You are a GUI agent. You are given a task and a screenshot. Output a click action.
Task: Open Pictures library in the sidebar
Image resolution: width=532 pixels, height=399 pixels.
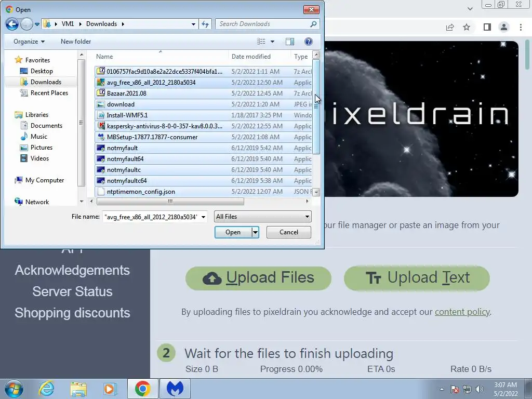42,147
